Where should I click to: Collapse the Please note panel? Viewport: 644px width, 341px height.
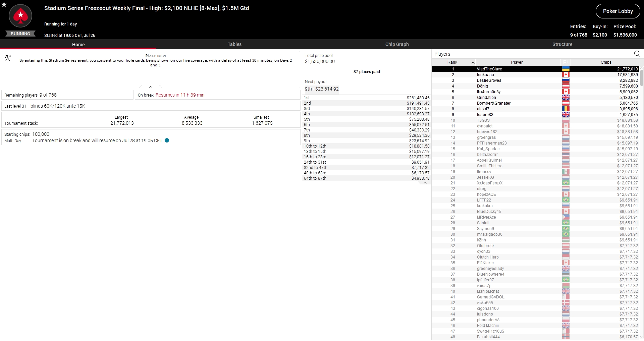click(151, 87)
